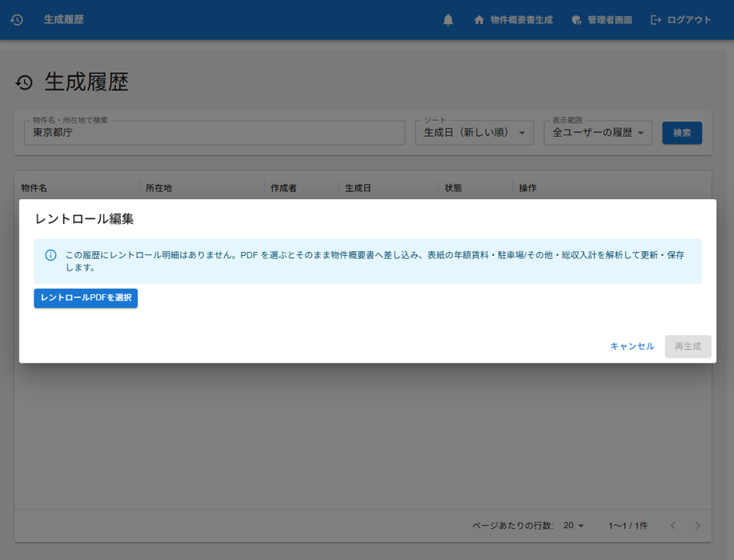Screen dimensions: 734x560
Task: Click the logout arrow icon
Action: coord(656,19)
